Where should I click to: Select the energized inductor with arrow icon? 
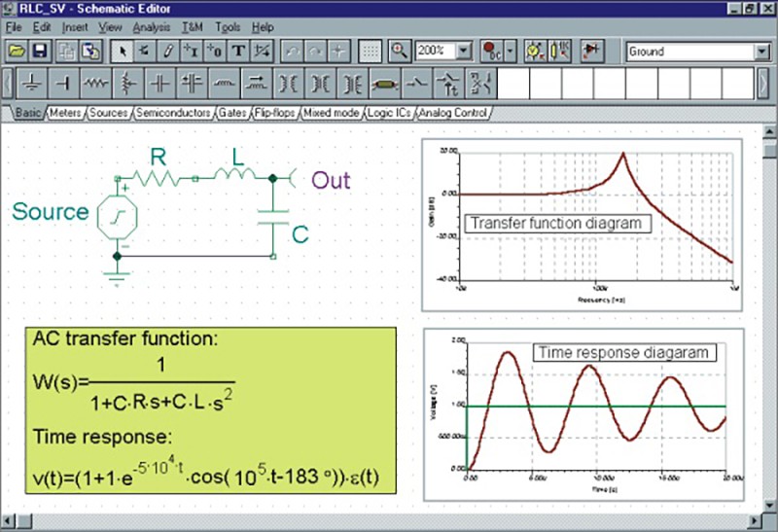click(x=256, y=84)
